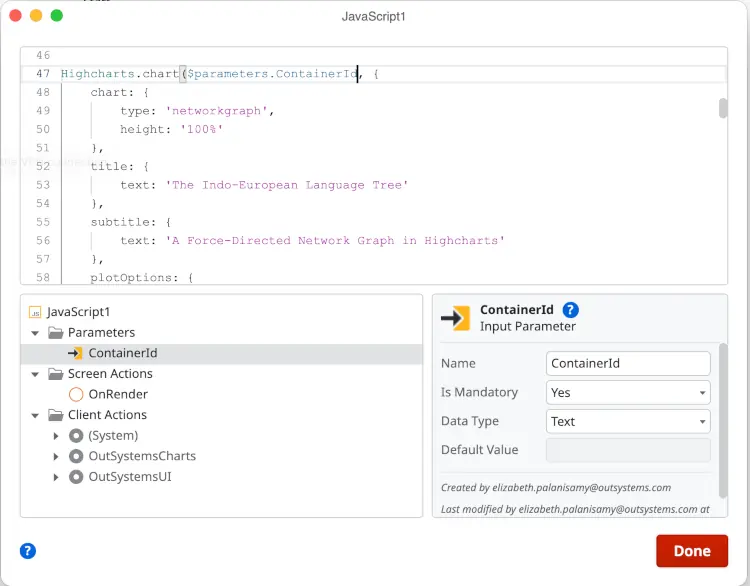This screenshot has height=586, width=750.
Task: Click the Name input field
Action: point(628,363)
